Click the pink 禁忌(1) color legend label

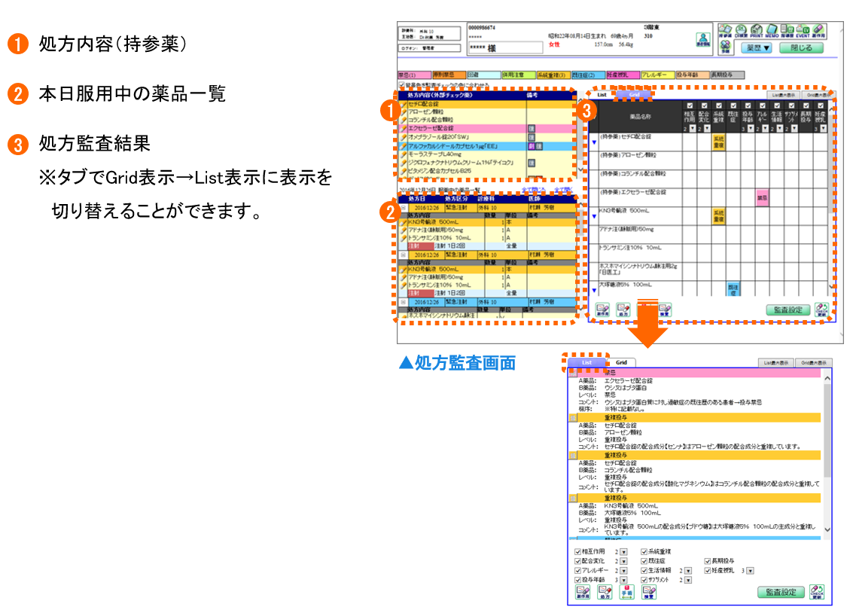tap(413, 75)
